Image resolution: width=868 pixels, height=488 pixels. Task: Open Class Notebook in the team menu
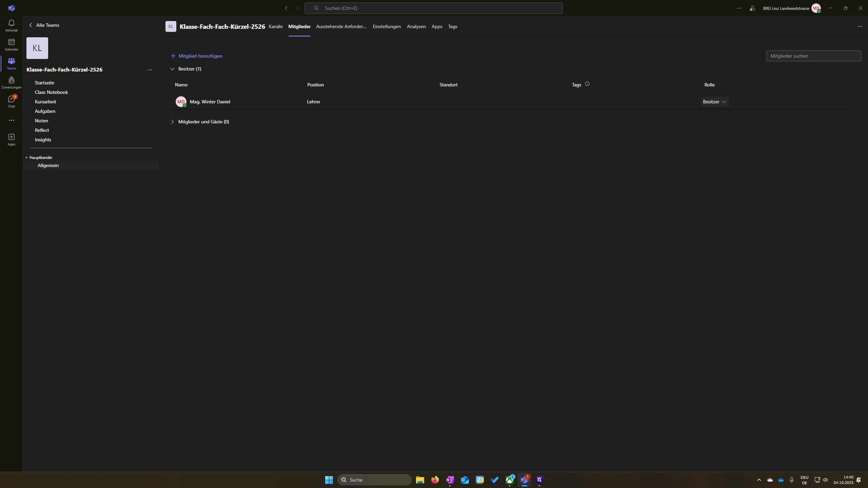click(51, 92)
